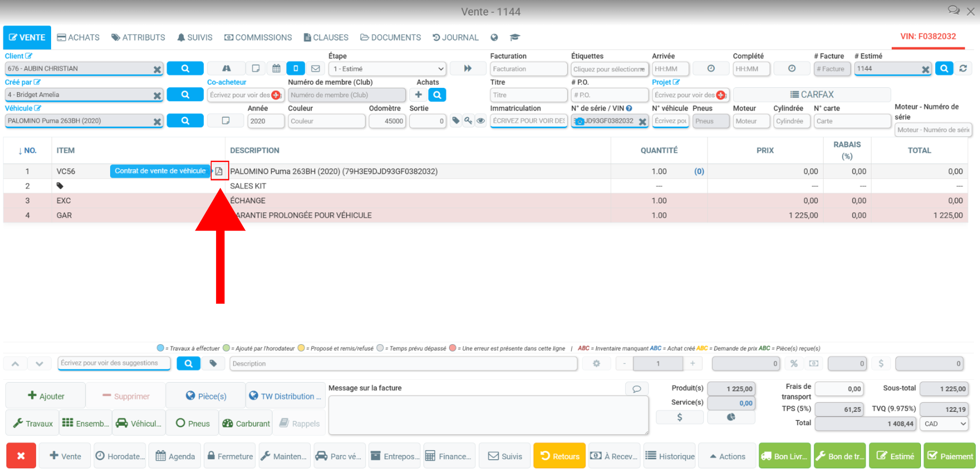Open the Historique button
980x472 pixels.
[x=670, y=456]
